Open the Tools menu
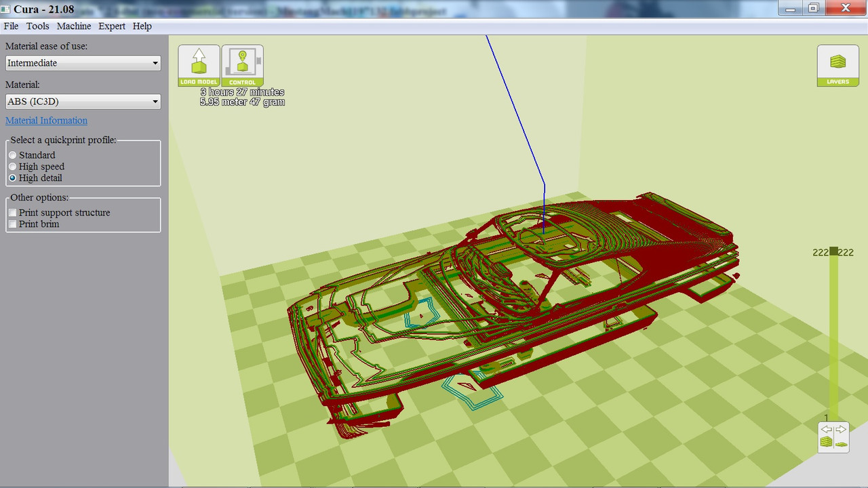868x488 pixels. pos(38,26)
